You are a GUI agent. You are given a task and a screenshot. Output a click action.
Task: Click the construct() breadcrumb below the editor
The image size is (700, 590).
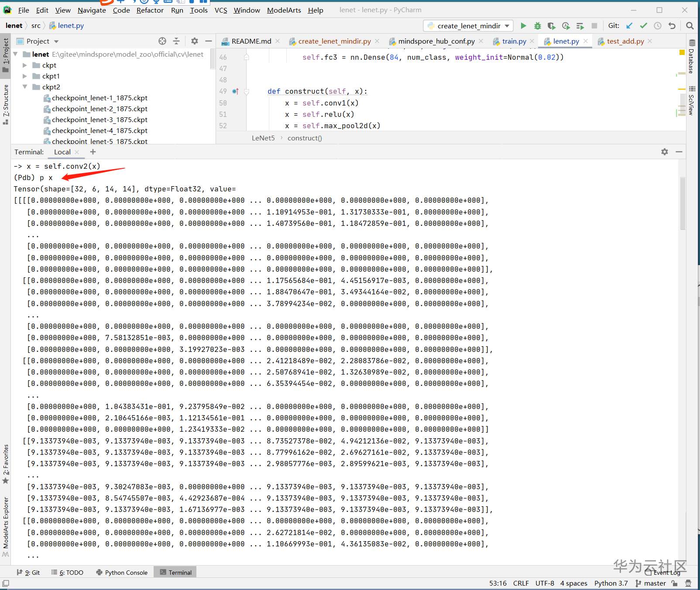(305, 138)
